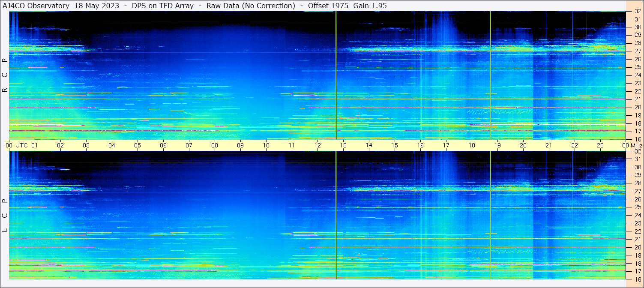This screenshot has height=288, width=644.
Task: Select the 07 hour tick label
Action: coord(189,145)
